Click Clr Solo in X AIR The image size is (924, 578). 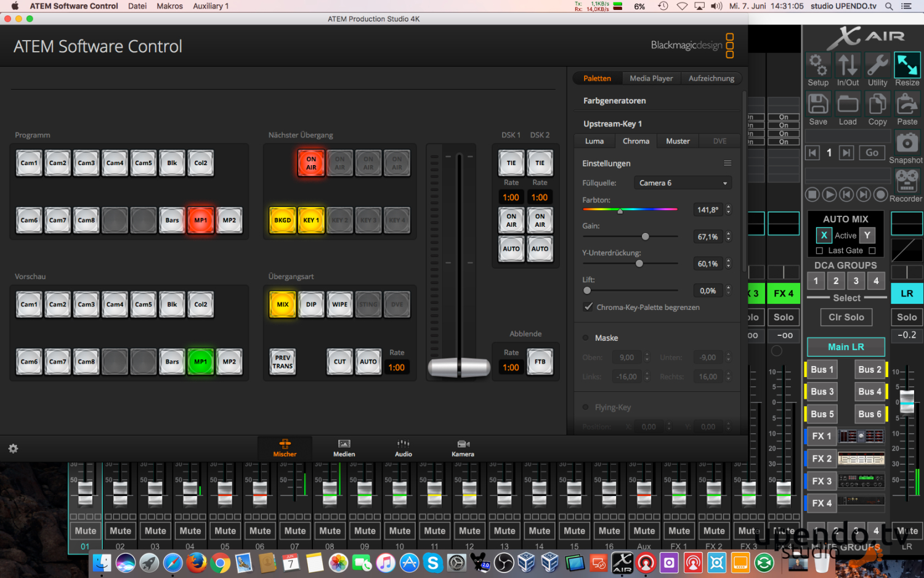click(846, 317)
